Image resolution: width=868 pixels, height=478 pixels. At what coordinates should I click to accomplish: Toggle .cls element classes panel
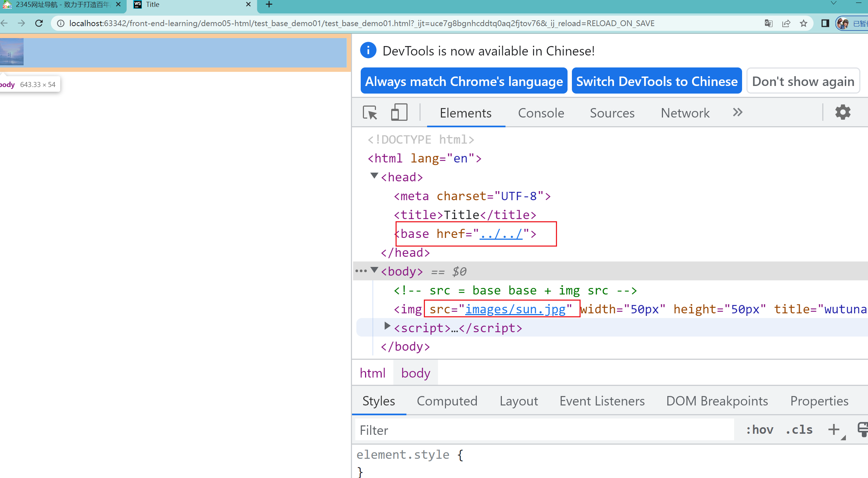coord(799,430)
